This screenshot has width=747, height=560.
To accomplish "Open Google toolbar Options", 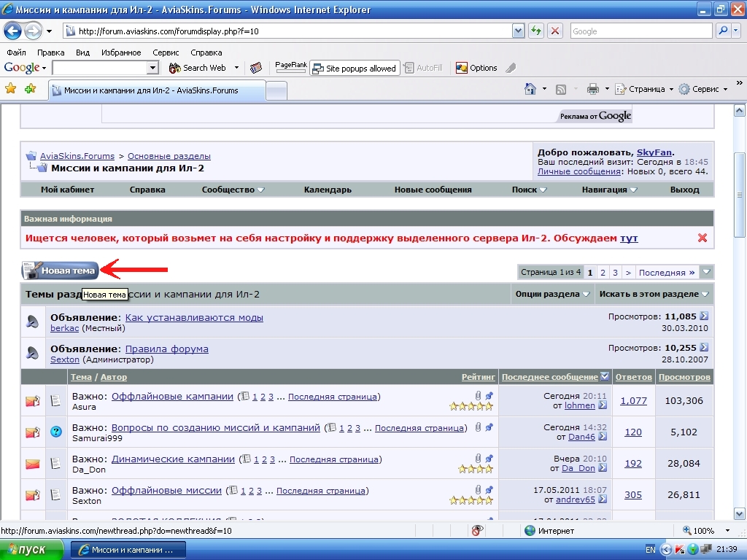I will pos(476,68).
